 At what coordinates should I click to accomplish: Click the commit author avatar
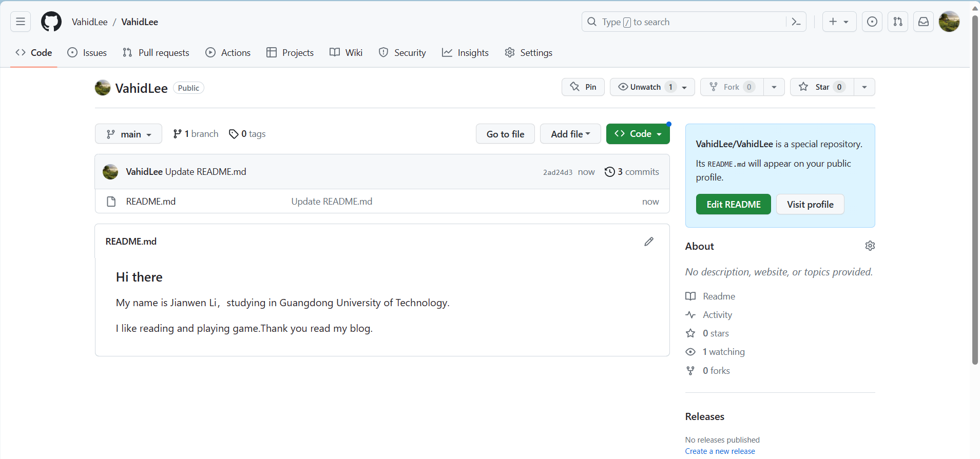[x=110, y=172]
